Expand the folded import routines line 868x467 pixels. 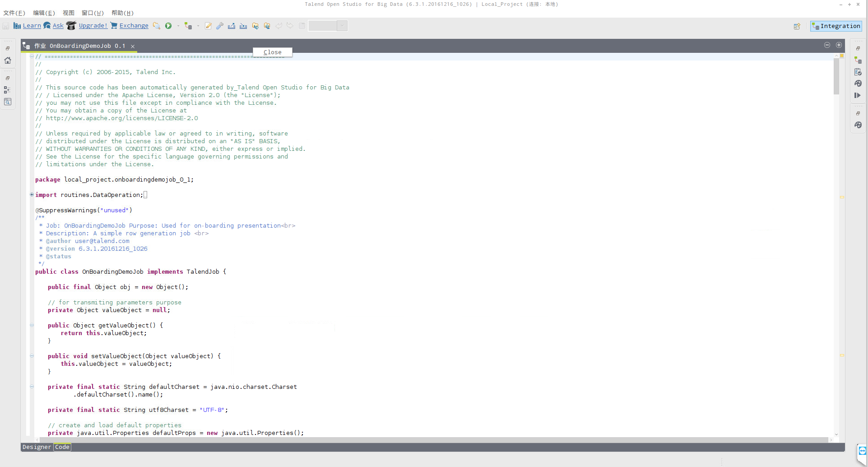32,195
